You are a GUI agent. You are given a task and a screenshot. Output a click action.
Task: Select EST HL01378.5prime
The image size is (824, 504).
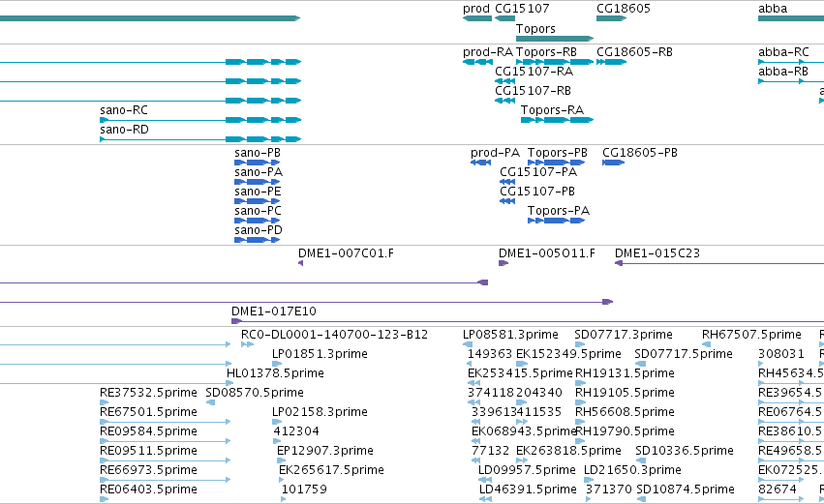tap(229, 384)
